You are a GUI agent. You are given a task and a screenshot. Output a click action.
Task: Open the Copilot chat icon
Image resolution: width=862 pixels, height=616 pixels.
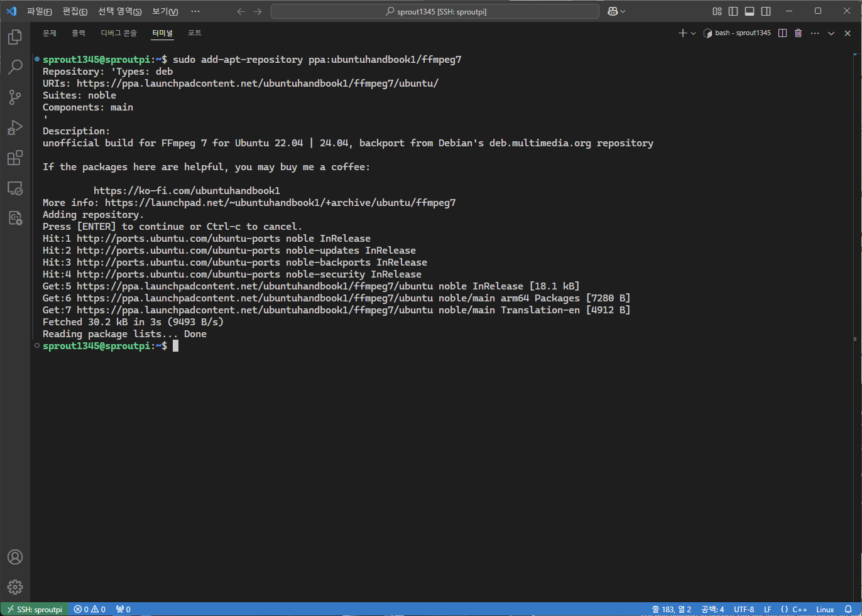[613, 11]
